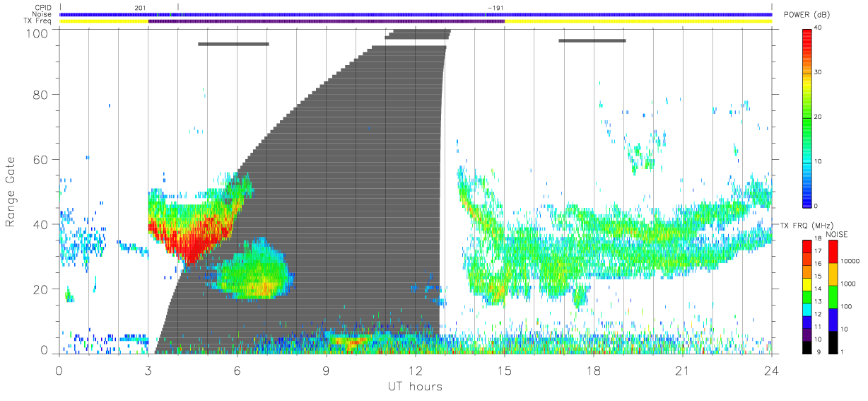Click the green middle of the power colorbar
This screenshot has height=401, width=868.
(x=808, y=117)
